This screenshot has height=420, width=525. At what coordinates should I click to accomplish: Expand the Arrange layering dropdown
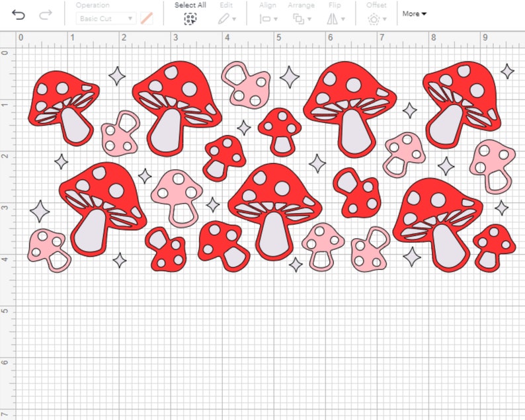click(303, 19)
